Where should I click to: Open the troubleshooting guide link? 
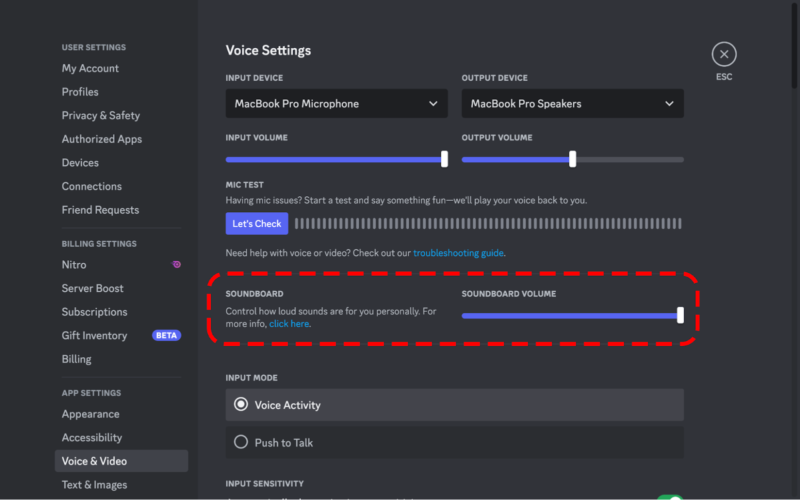click(458, 253)
